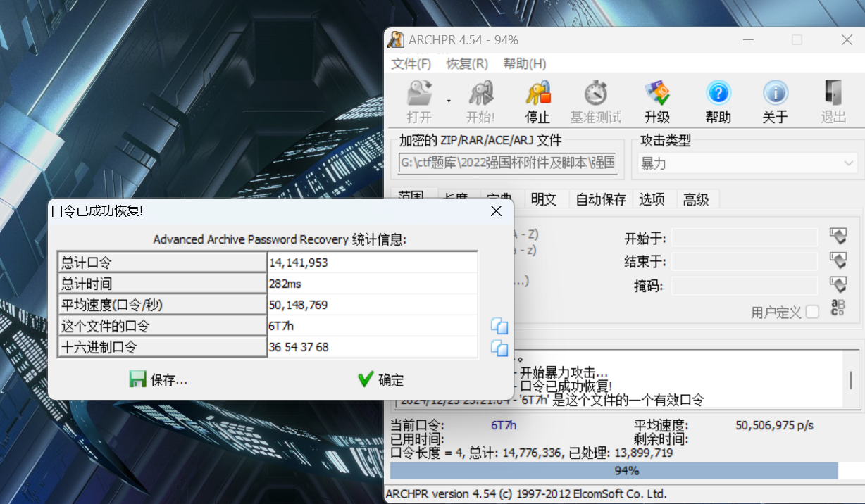Click the log area scrollbar
The height and width of the screenshot is (504, 865).
point(851,379)
